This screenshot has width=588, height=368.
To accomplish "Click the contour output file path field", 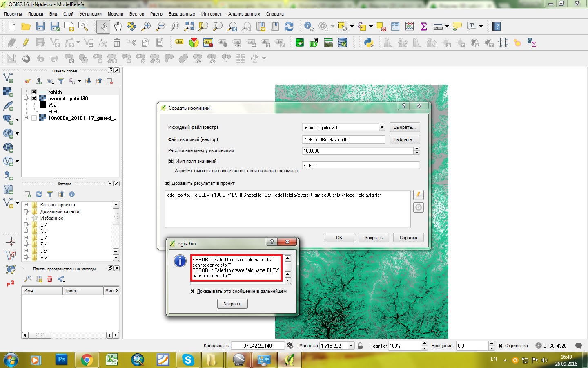I will click(343, 139).
